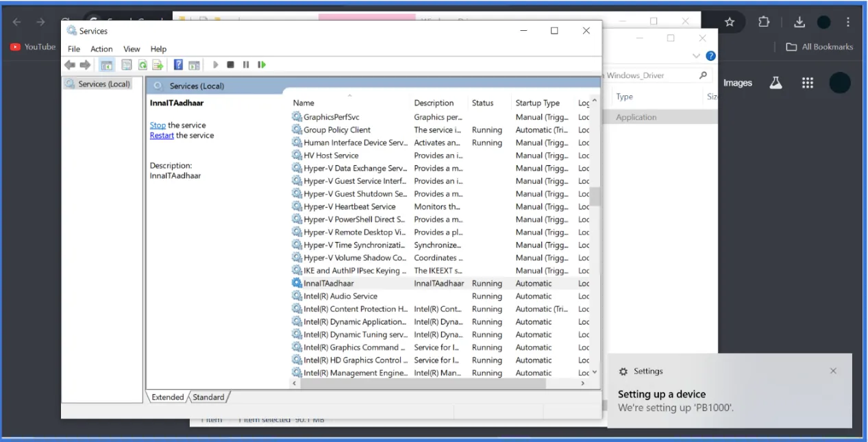Screen dimensions: 868x442
Task: Click the Forward arrow in Services toolbar
Action: (85, 64)
